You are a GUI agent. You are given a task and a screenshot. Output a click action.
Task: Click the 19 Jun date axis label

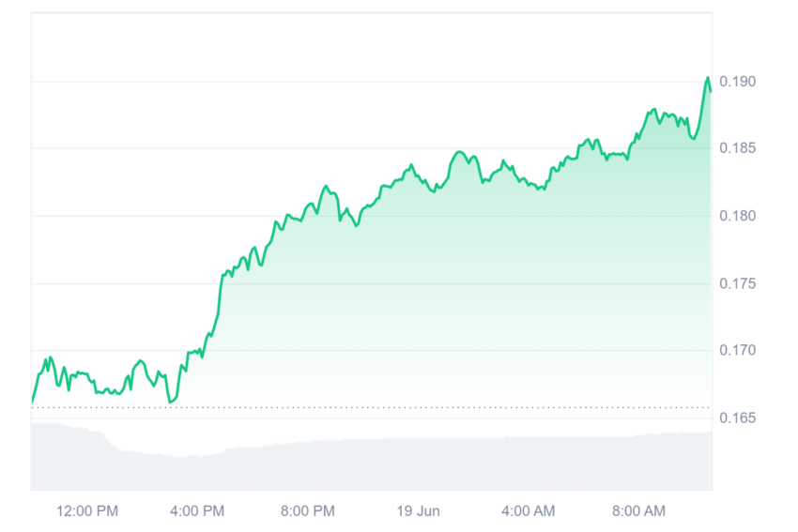coord(418,511)
